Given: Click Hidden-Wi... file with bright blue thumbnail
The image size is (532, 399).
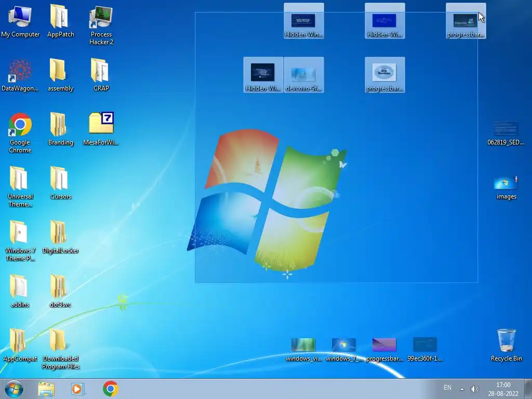Looking at the screenshot, I should (x=385, y=21).
